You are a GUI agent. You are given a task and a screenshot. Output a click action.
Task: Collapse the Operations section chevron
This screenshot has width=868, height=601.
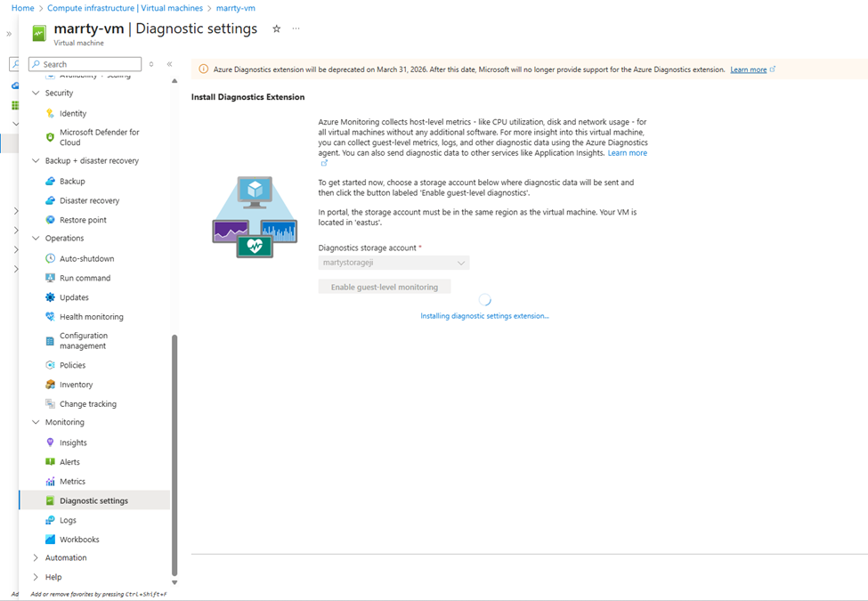tap(36, 239)
